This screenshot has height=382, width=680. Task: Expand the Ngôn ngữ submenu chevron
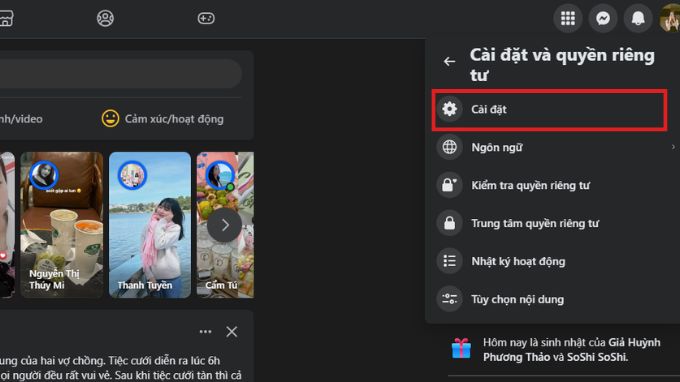[673, 147]
